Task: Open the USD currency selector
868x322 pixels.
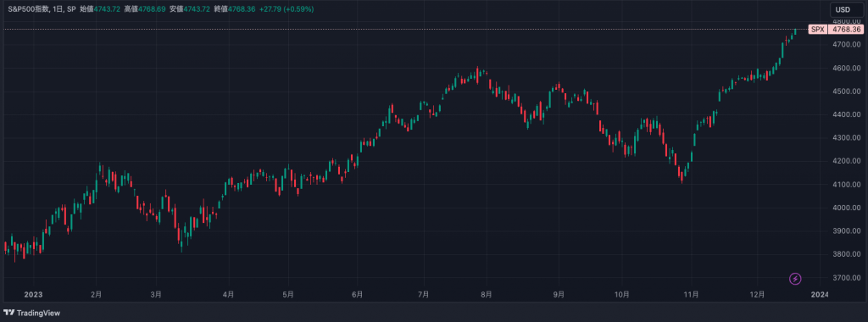Action: pos(847,9)
